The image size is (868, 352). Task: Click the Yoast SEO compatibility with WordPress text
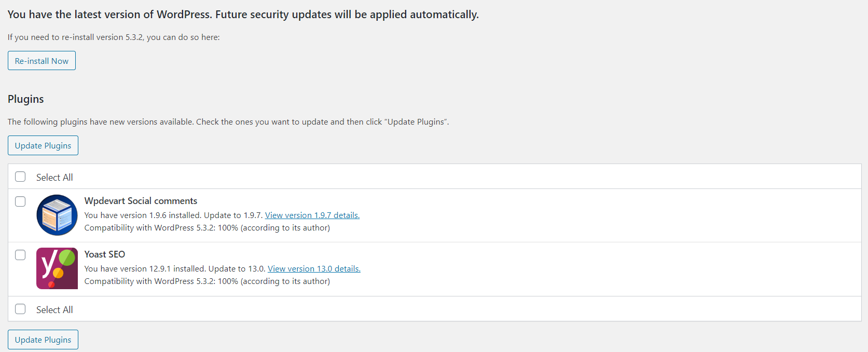207,281
